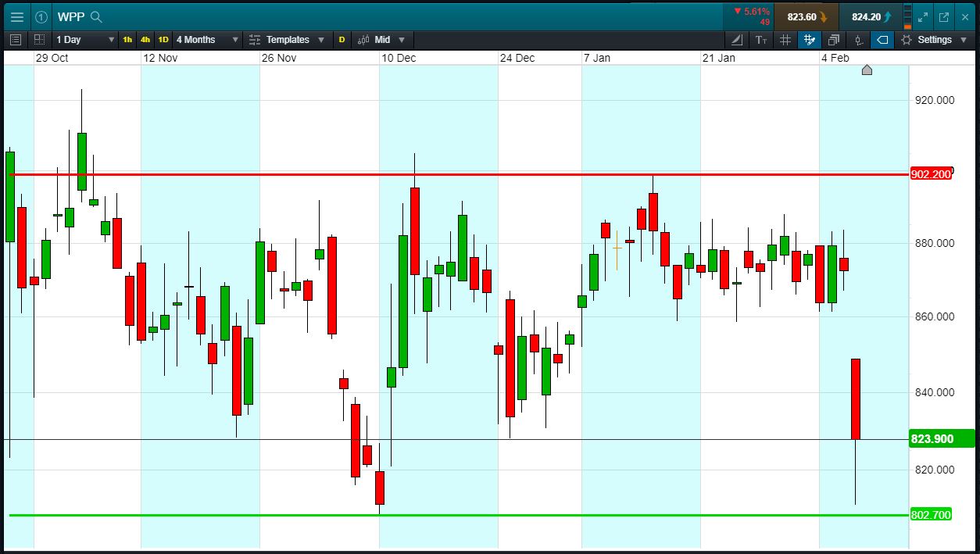This screenshot has height=554, width=980.
Task: Toggle the highlighted grid with pen tool
Action: click(810, 39)
